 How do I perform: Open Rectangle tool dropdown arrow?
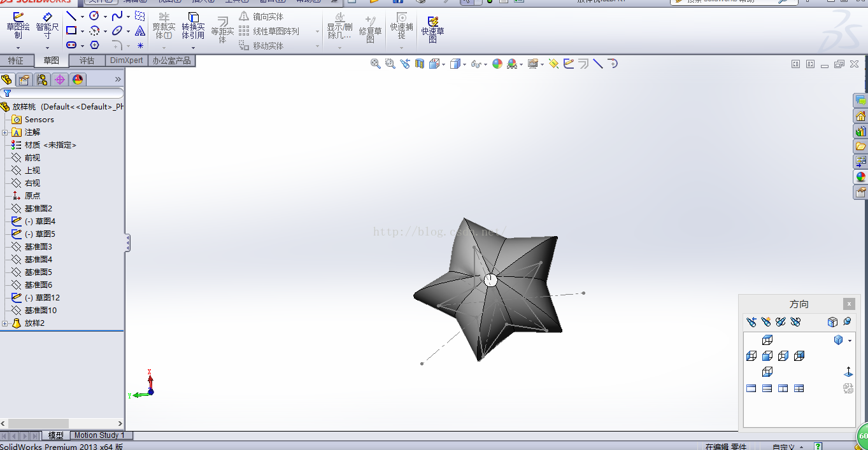[82, 31]
